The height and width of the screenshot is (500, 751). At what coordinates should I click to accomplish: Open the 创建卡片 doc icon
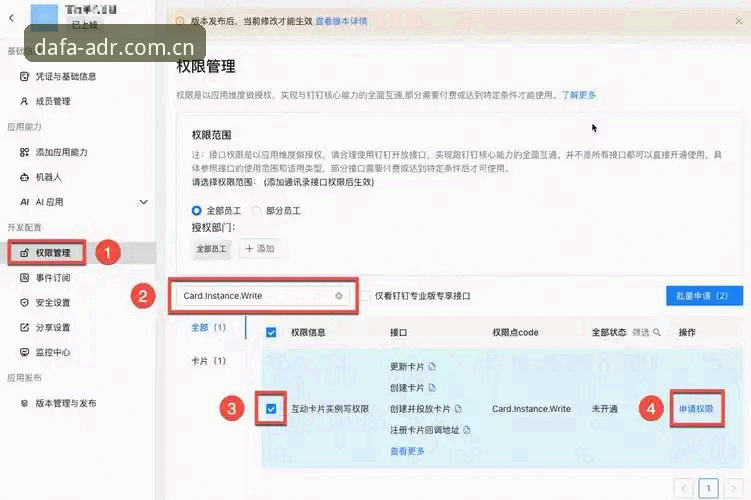[x=432, y=387]
